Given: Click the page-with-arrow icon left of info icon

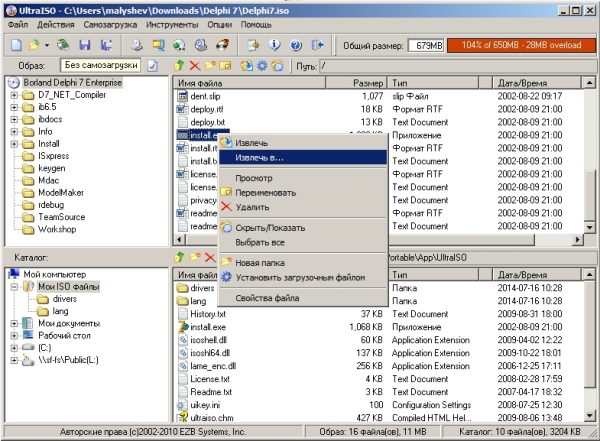Looking at the screenshot, I should (x=253, y=45).
